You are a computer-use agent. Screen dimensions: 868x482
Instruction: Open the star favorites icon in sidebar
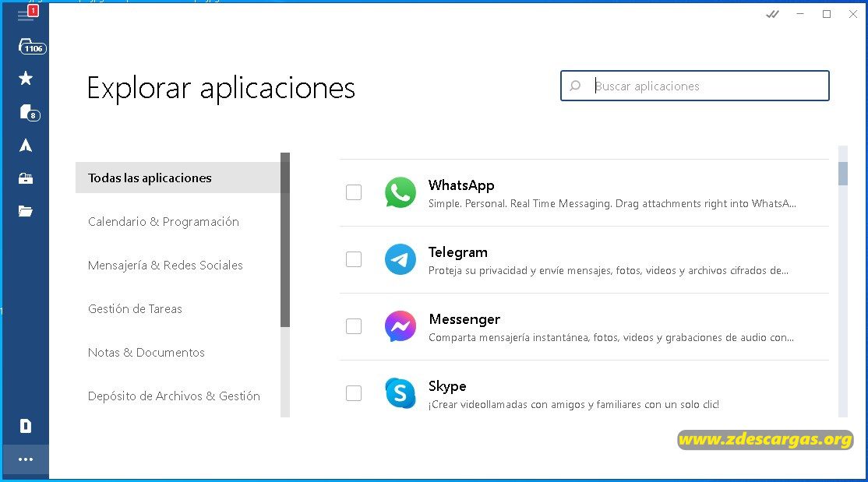pos(26,78)
